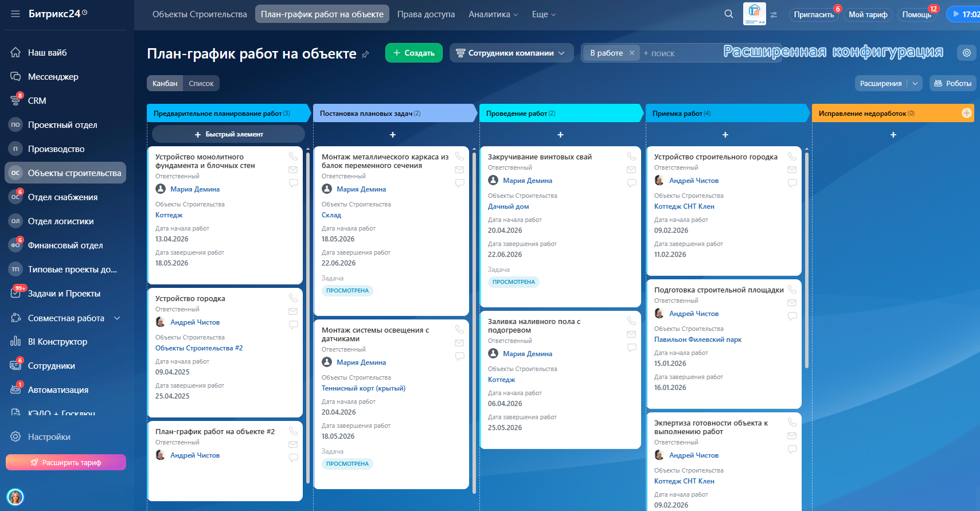Click mail icon on Устройство строительного городка card

click(792, 170)
